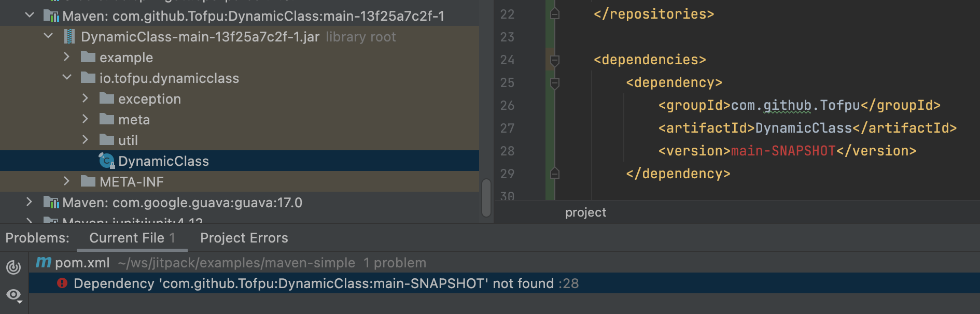Expand the example folder

(66, 57)
